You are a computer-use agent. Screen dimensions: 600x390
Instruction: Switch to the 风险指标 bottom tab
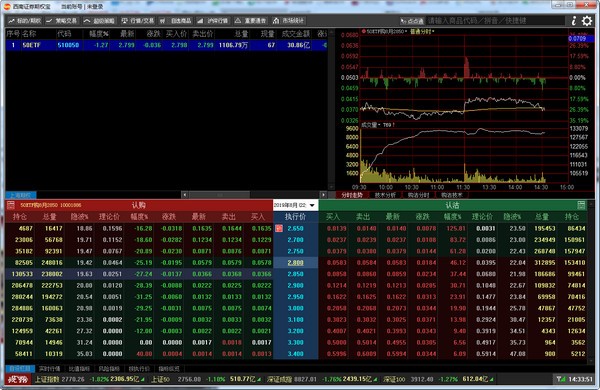(x=109, y=369)
